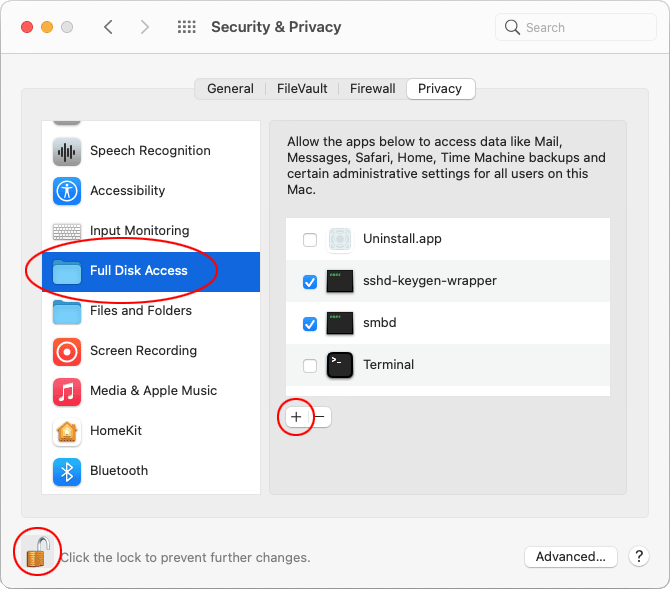Click the Advanced… button
Image resolution: width=670 pixels, height=589 pixels.
click(570, 557)
